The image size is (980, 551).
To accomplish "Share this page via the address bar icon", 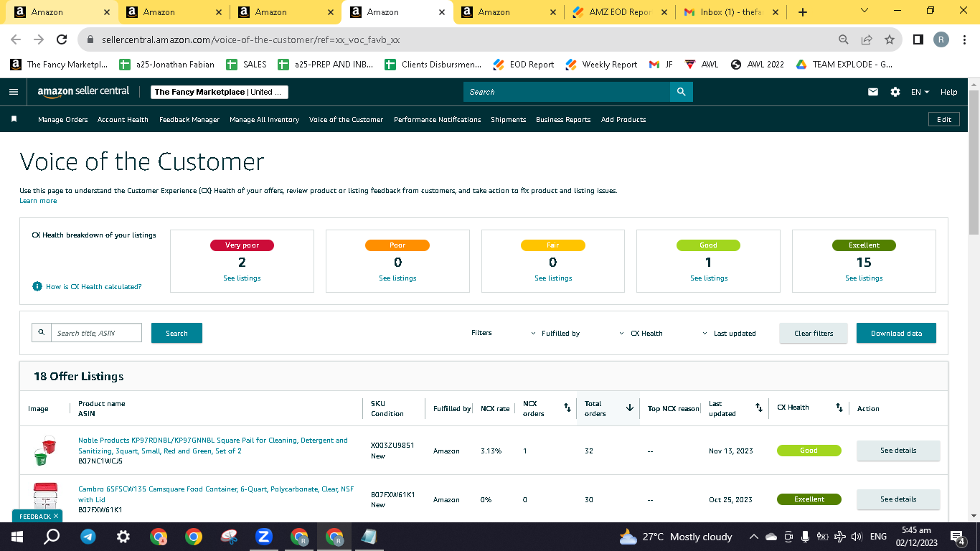I will 867,40.
